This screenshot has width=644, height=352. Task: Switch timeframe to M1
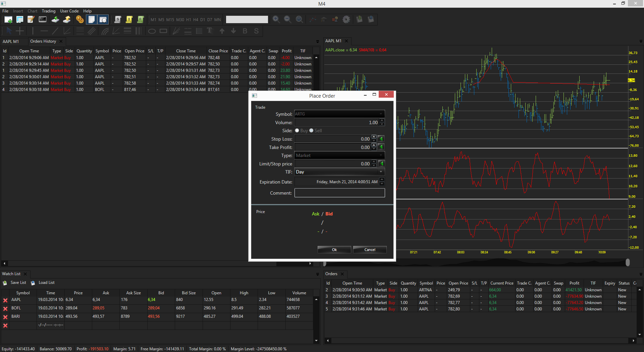click(153, 20)
